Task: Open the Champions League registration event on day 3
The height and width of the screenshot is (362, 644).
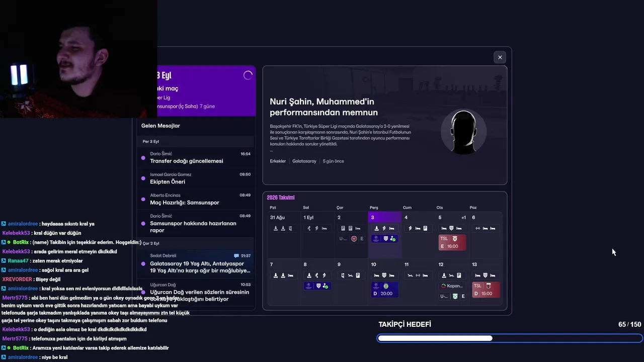Action: [x=385, y=239]
